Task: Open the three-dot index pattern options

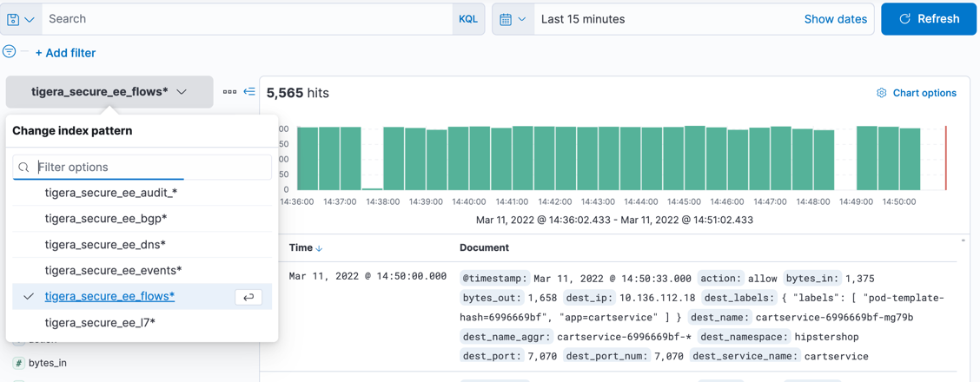Action: (x=229, y=92)
